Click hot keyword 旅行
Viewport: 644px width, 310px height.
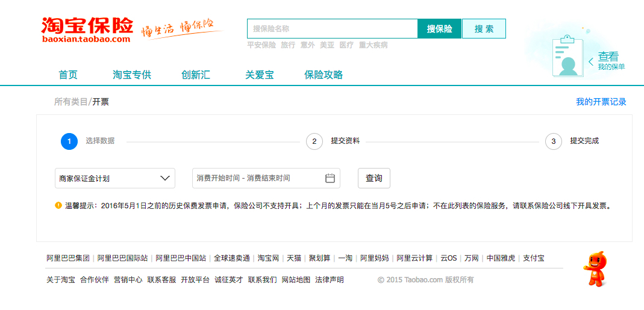click(x=288, y=45)
